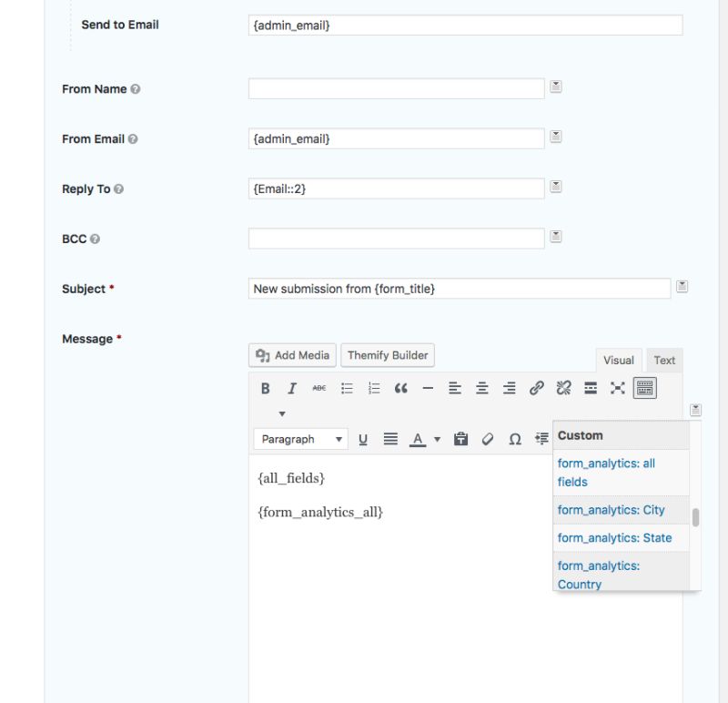Click the Add Media button
Image resolution: width=728 pixels, height=703 pixels.
point(292,355)
